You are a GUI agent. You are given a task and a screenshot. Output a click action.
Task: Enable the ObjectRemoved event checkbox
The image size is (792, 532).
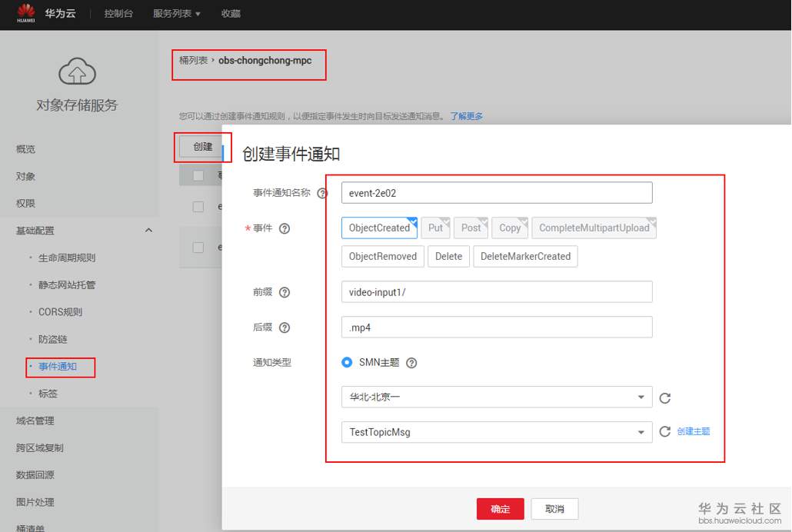tap(382, 256)
